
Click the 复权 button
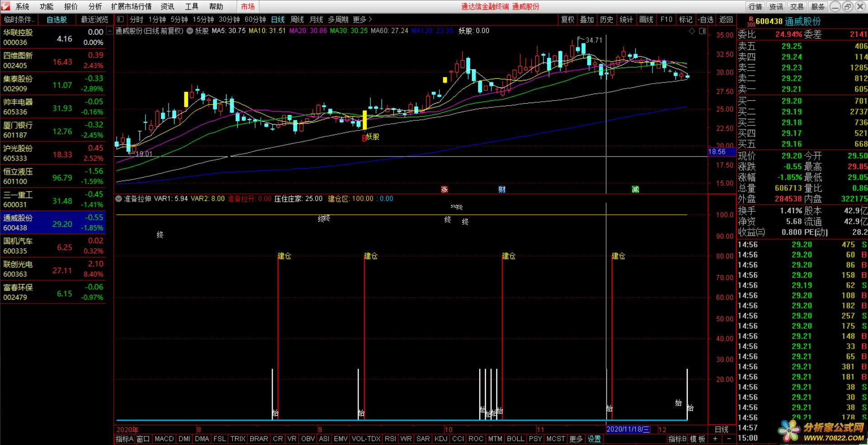coord(567,19)
